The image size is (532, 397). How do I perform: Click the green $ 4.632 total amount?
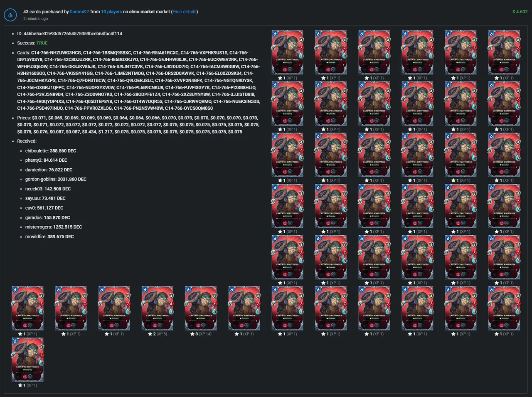pos(520,12)
